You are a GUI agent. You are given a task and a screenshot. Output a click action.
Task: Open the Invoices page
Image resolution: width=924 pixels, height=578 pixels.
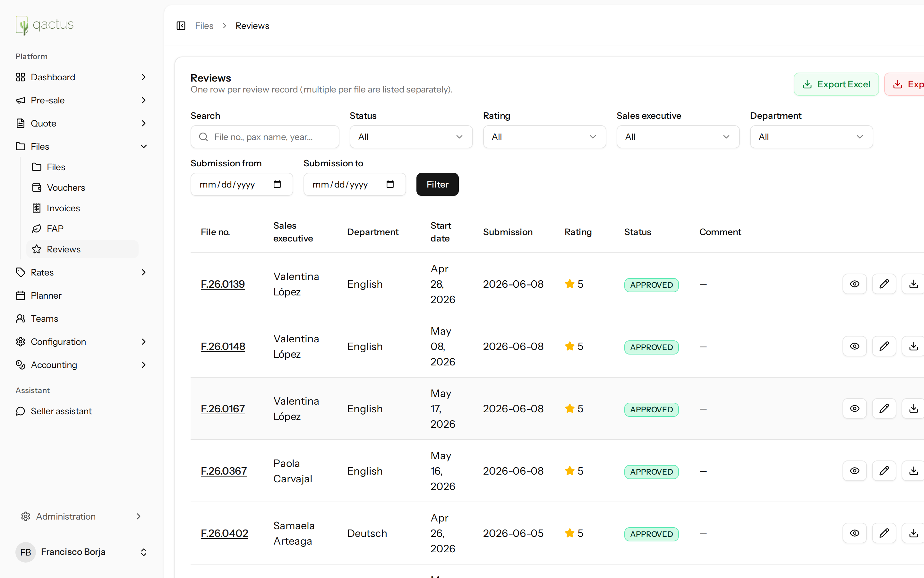pyautogui.click(x=82, y=208)
